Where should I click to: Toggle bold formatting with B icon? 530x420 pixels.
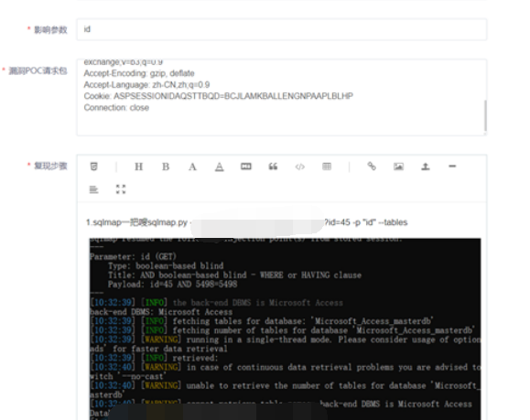tap(166, 167)
